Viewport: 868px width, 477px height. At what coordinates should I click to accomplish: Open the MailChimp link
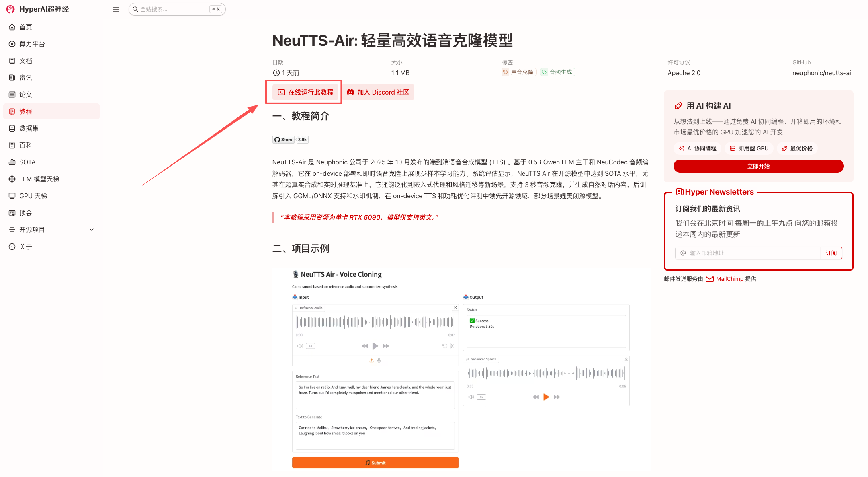729,278
